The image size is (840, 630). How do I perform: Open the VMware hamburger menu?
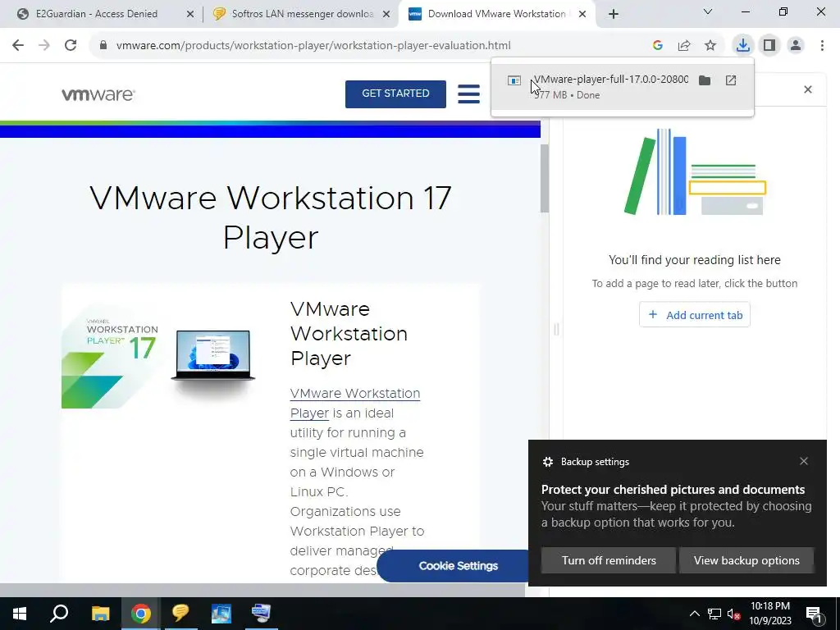coord(468,94)
